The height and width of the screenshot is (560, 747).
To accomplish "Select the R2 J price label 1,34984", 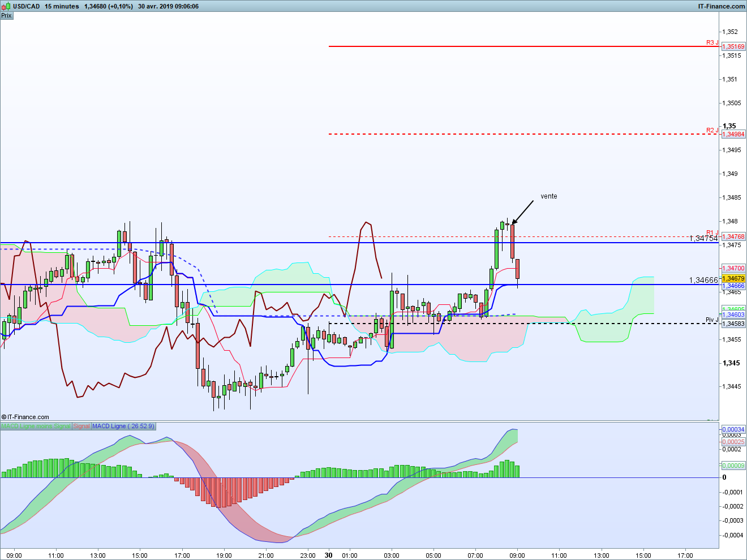I will click(x=733, y=134).
